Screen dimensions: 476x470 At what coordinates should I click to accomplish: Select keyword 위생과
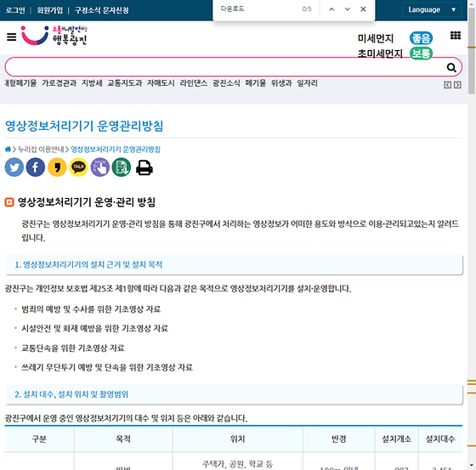pos(281,83)
